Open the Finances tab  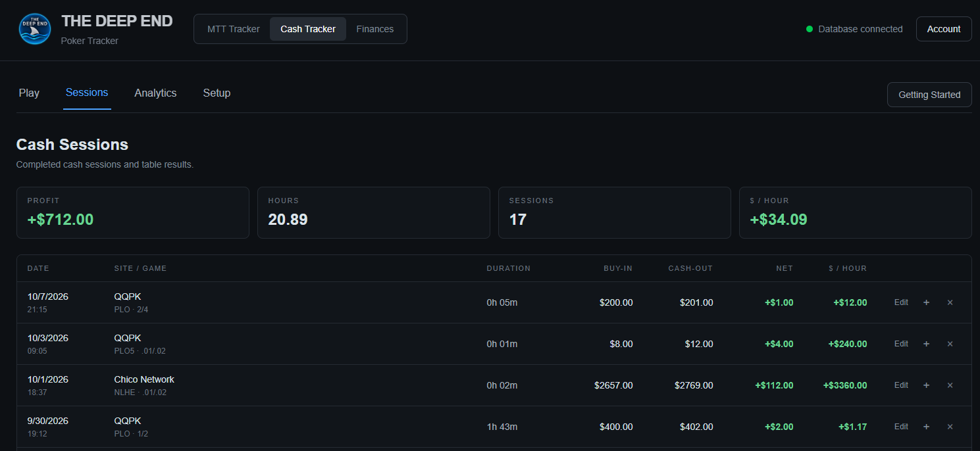click(x=375, y=29)
